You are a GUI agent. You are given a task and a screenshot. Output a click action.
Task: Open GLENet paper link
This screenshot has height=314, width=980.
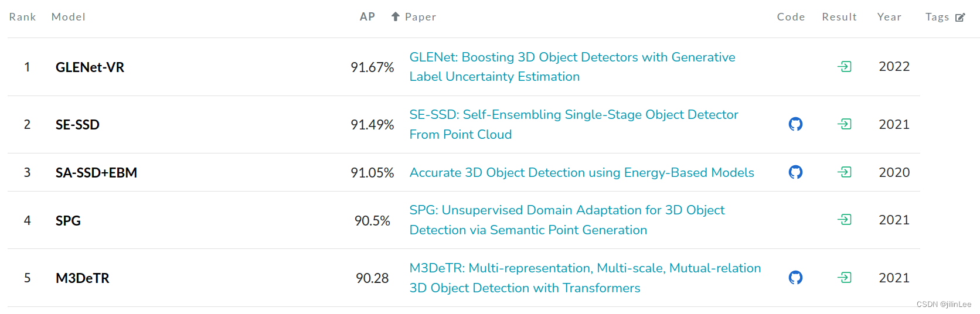point(571,57)
